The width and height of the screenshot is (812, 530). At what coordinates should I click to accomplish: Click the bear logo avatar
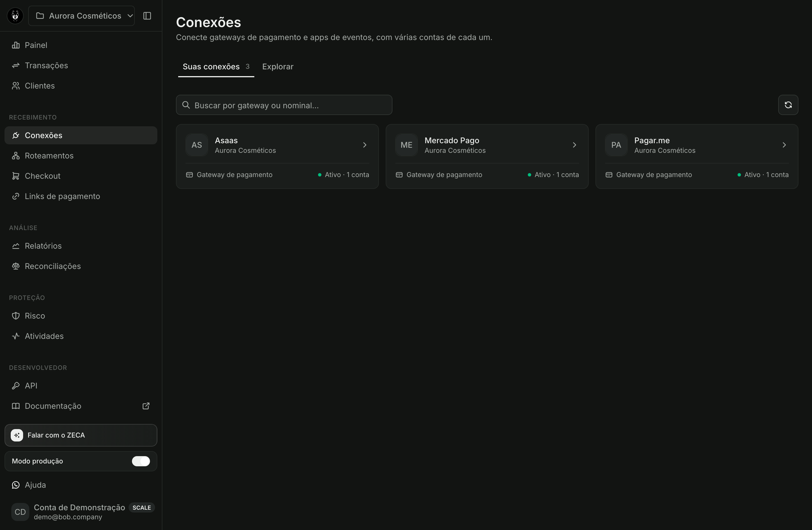pos(15,16)
